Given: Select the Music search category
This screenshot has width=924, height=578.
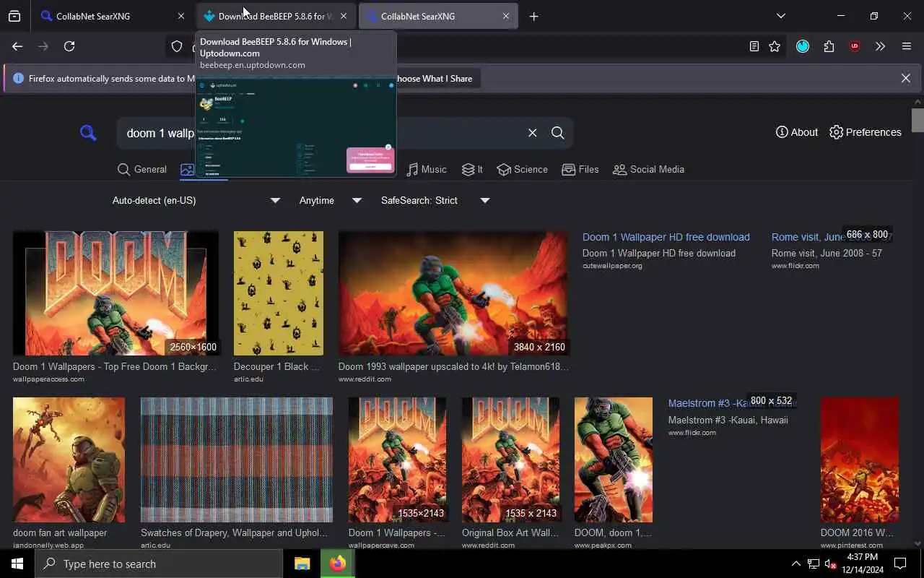Looking at the screenshot, I should click(427, 169).
